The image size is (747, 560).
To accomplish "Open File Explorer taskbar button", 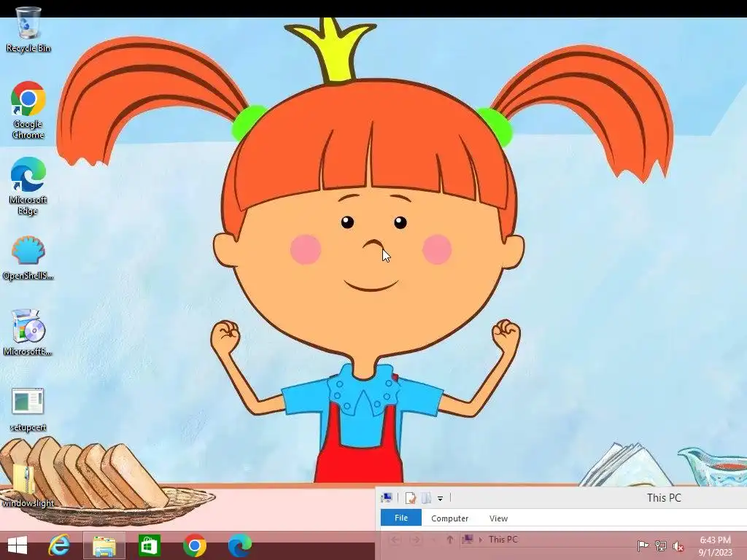I will pyautogui.click(x=104, y=545).
